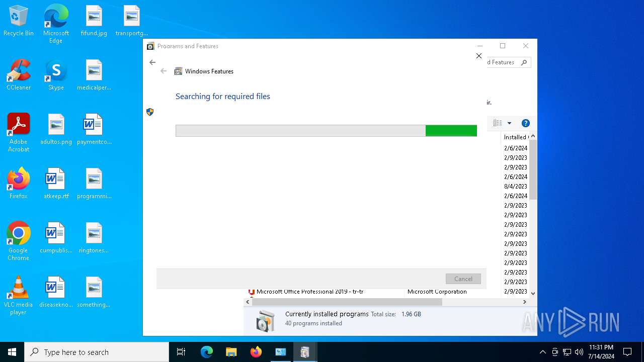Close the Windows Features dialog
This screenshot has height=362, width=644.
(x=479, y=56)
